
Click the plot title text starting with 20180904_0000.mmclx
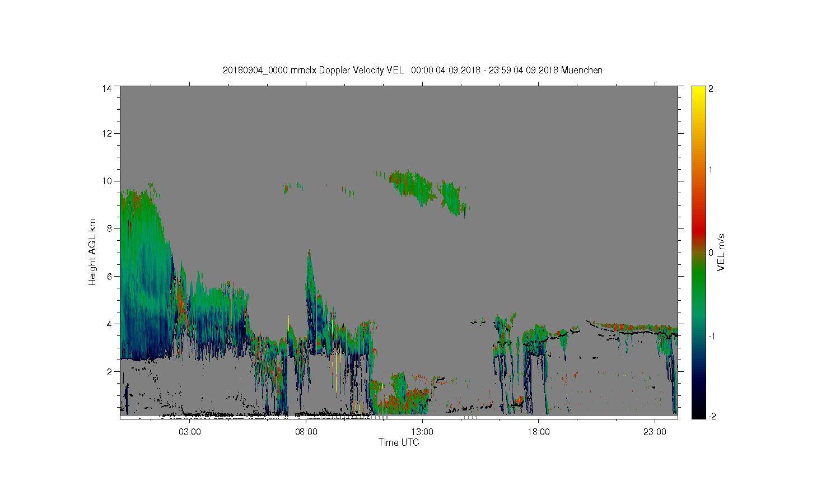pos(413,70)
